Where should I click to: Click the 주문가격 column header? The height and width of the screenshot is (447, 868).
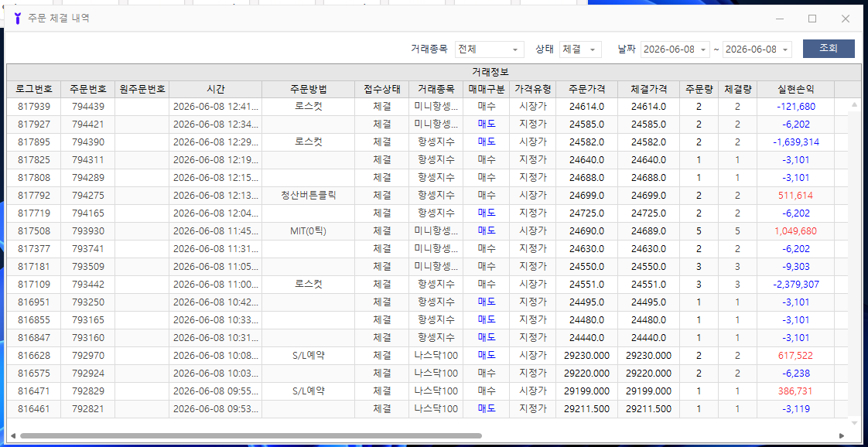(586, 88)
